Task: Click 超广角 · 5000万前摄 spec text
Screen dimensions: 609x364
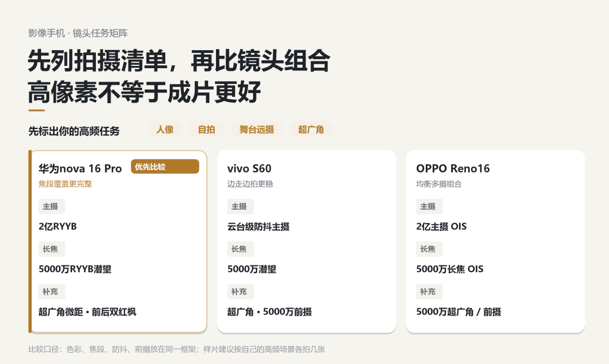Action: (x=270, y=312)
